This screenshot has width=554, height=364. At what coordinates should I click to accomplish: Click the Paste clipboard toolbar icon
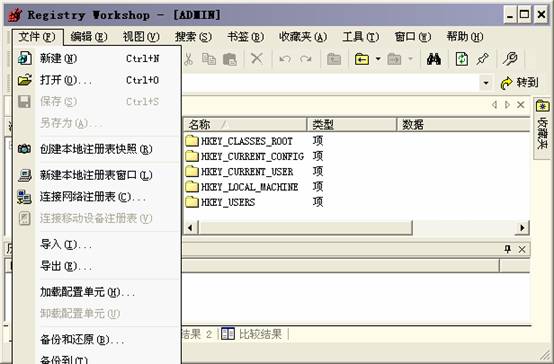[229, 59]
